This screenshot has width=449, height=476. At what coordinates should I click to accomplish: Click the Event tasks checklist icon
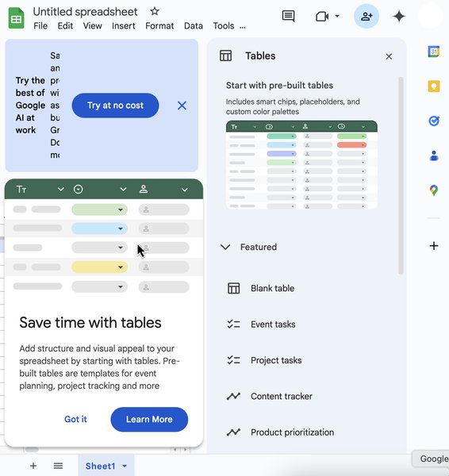coord(233,324)
